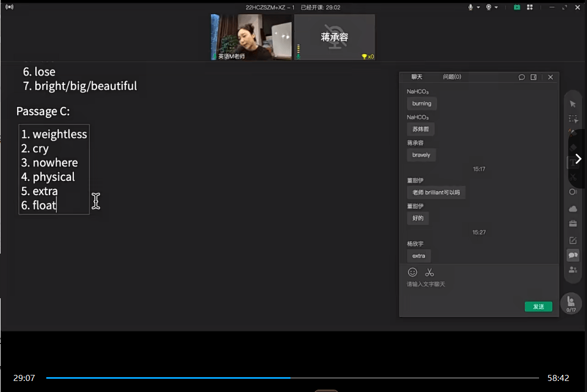
Task: Expand the collapsed side panel chevron
Action: [x=578, y=159]
